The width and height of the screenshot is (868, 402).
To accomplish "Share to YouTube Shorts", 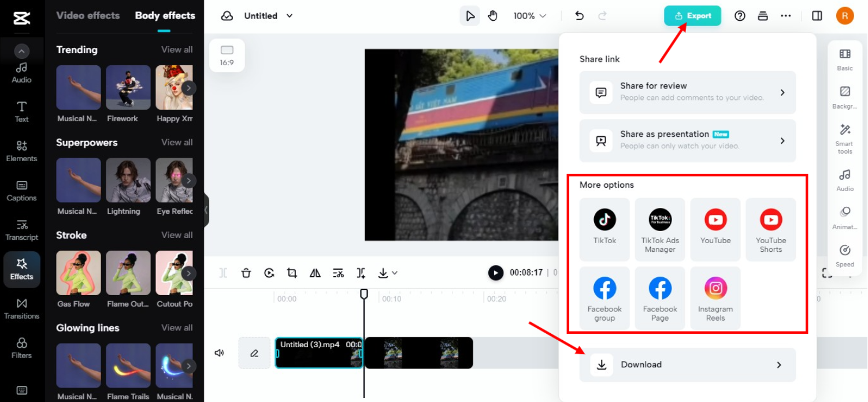I will point(771,229).
